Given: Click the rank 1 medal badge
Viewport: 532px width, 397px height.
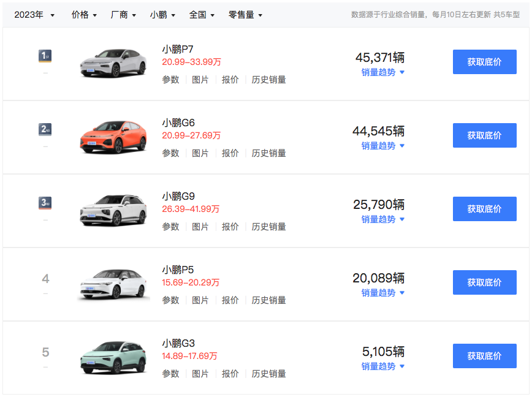Looking at the screenshot, I should pos(45,56).
